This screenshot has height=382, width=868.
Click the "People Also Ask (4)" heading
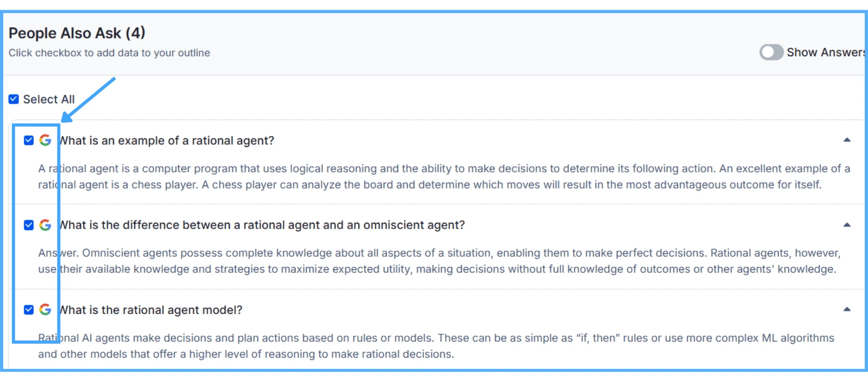(77, 33)
